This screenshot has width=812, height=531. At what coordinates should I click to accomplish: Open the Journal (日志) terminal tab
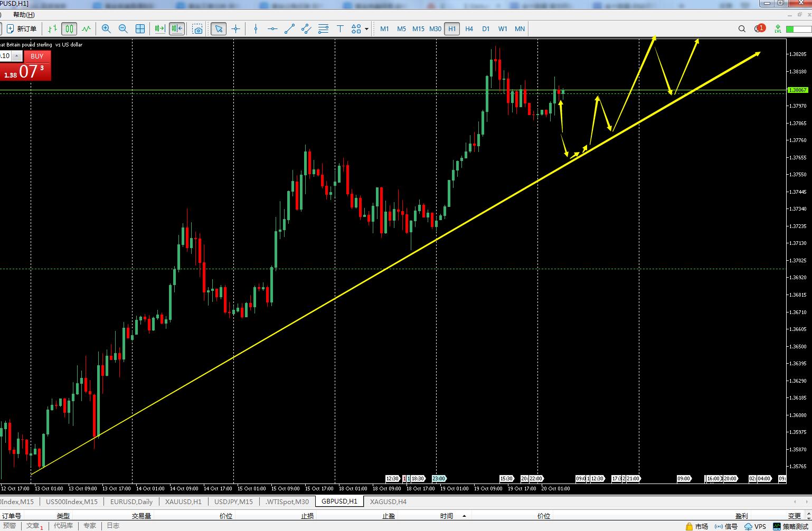113,526
